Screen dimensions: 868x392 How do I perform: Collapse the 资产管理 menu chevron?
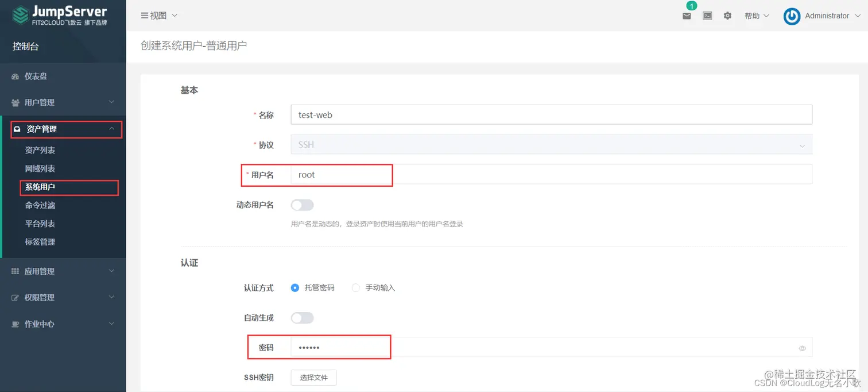pos(112,129)
